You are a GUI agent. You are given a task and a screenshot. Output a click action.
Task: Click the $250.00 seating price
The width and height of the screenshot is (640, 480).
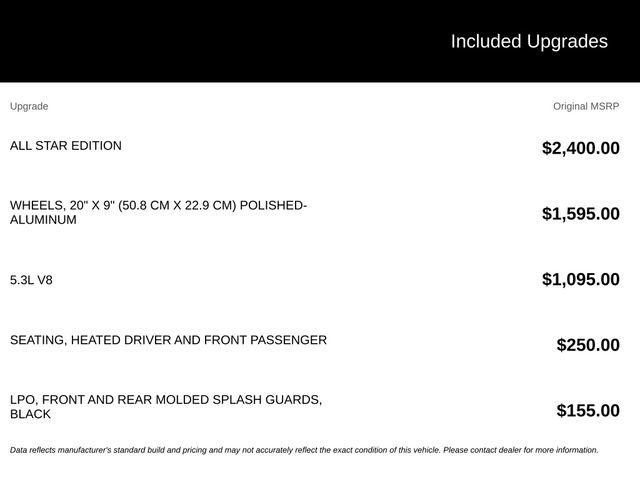(588, 345)
